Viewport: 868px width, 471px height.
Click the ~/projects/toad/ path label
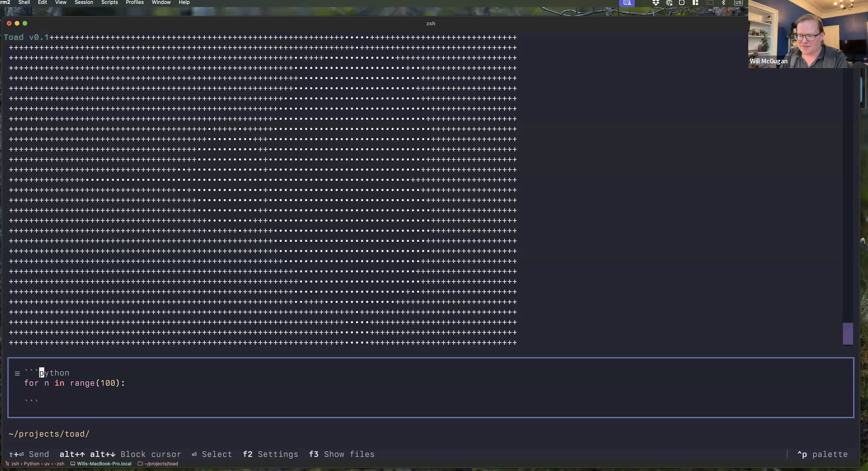click(49, 434)
